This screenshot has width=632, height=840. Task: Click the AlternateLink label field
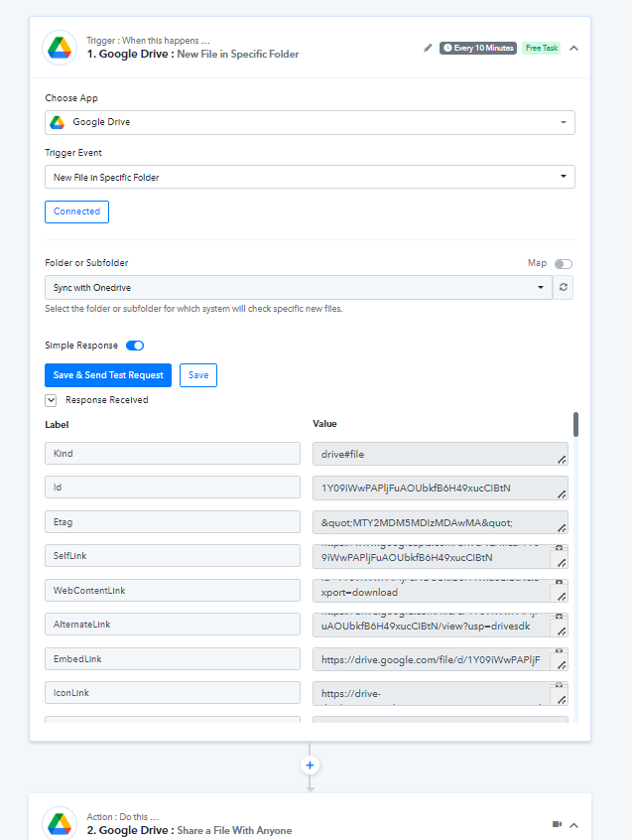point(173,625)
